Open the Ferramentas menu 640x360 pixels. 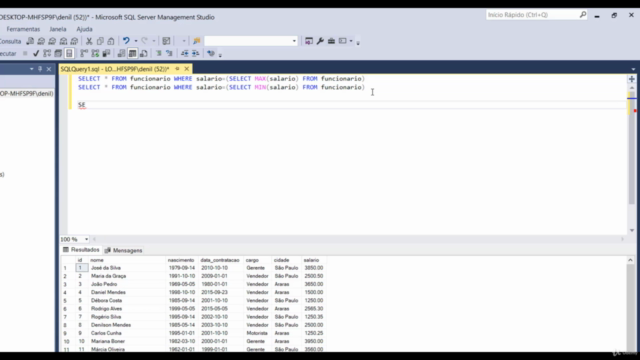[x=23, y=29]
